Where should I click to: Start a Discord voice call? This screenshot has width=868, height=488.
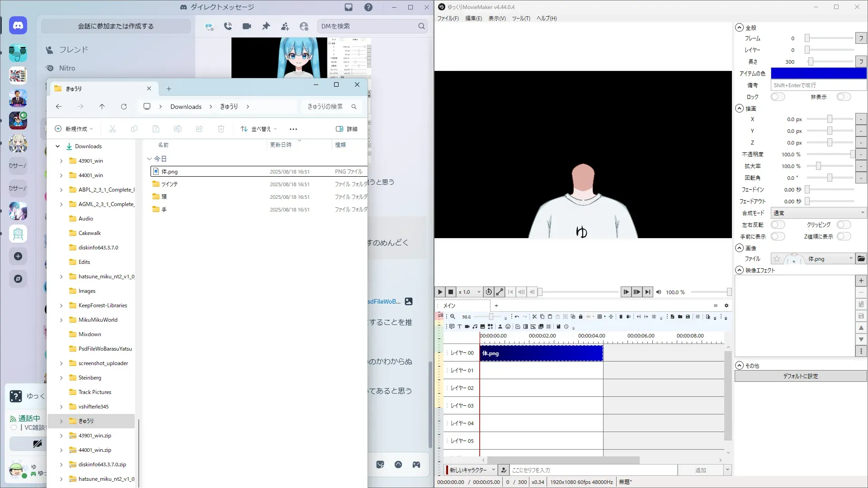228,26
